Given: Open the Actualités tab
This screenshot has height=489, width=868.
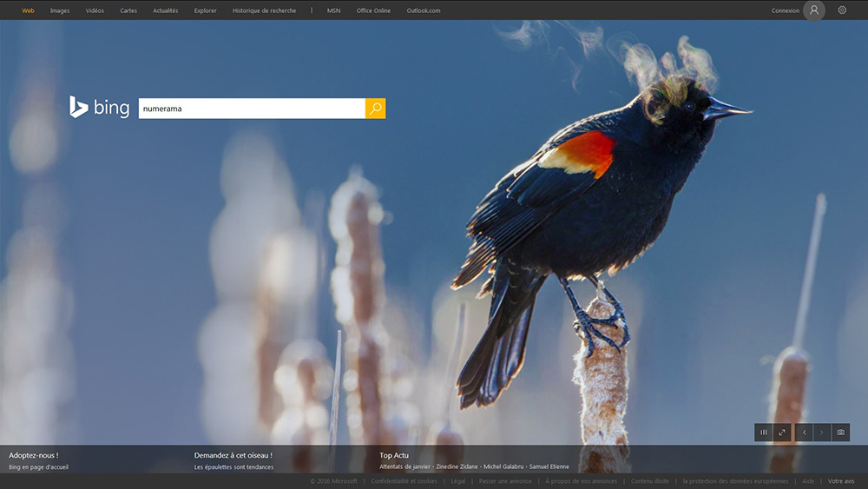Looking at the screenshot, I should pos(166,10).
